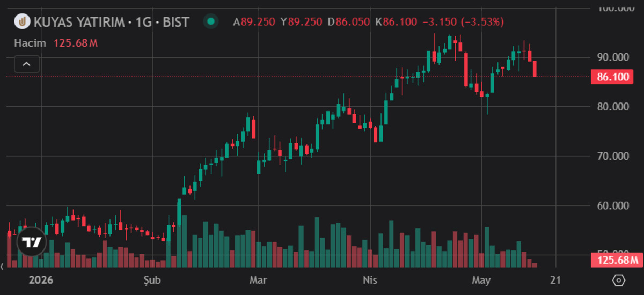Select the Hacim volume indicator label
Viewport: 644px width, 295px height.
click(x=30, y=43)
